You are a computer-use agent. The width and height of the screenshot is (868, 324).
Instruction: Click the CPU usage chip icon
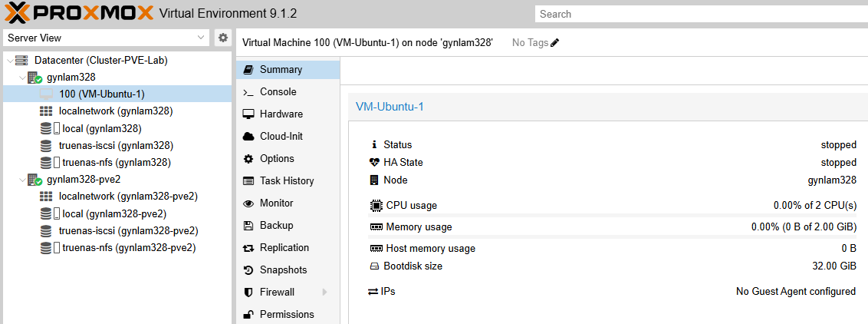[376, 206]
